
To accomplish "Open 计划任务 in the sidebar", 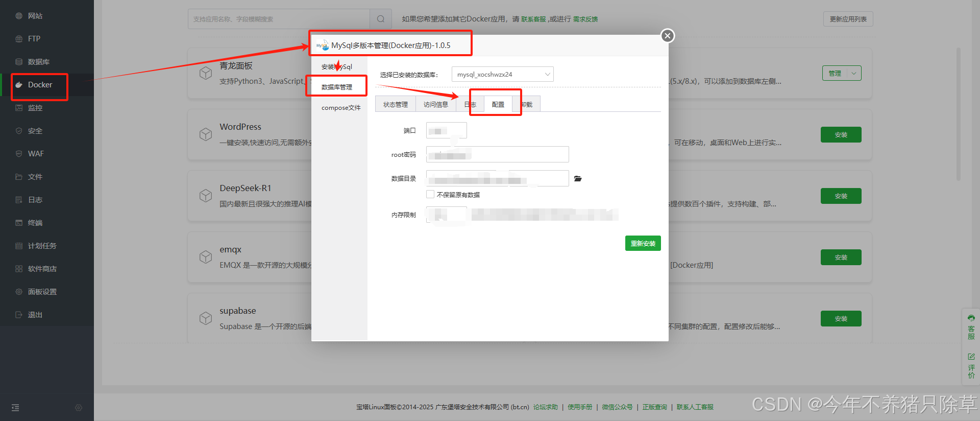I will pos(42,246).
